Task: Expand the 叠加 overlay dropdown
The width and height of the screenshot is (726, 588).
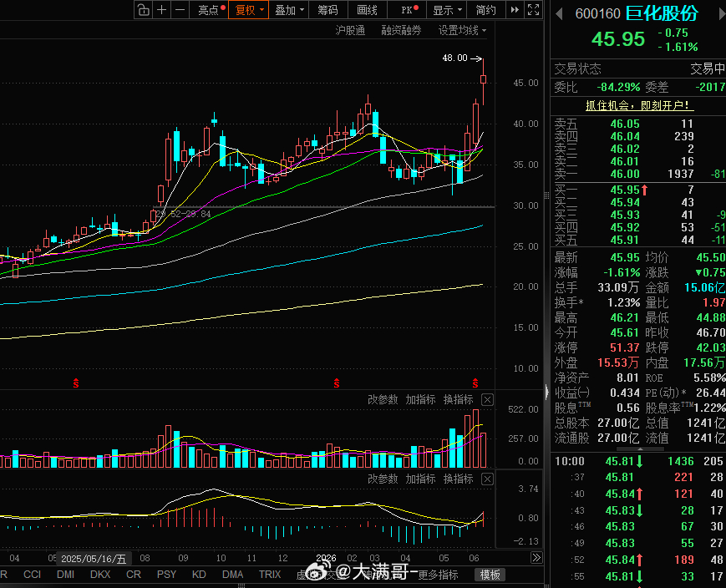Action: coord(289,10)
